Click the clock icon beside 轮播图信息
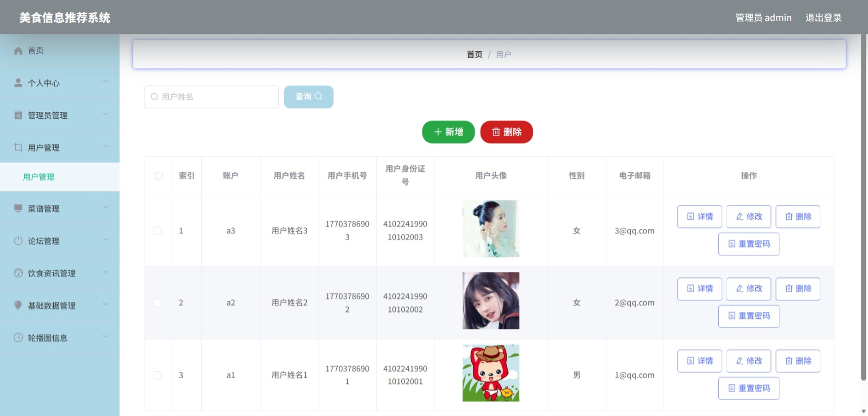The width and height of the screenshot is (868, 416). tap(18, 337)
